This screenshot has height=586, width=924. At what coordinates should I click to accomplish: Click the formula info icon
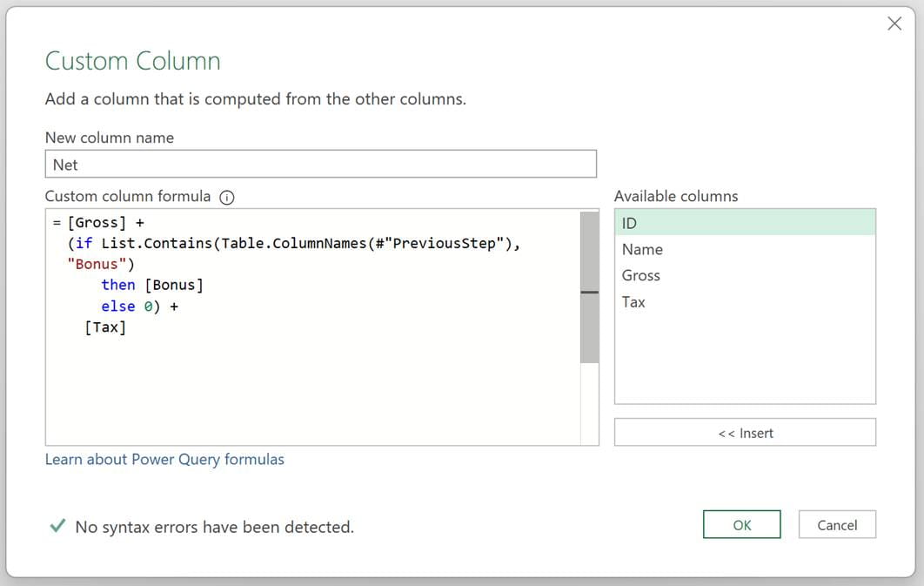coord(227,198)
